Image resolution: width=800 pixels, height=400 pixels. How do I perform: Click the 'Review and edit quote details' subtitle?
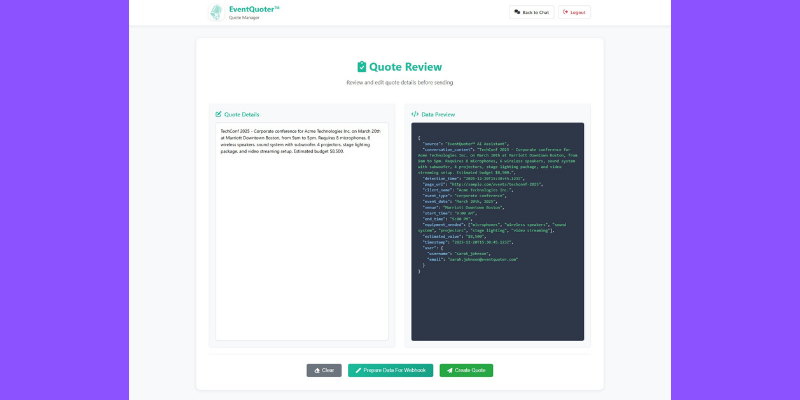(x=399, y=83)
